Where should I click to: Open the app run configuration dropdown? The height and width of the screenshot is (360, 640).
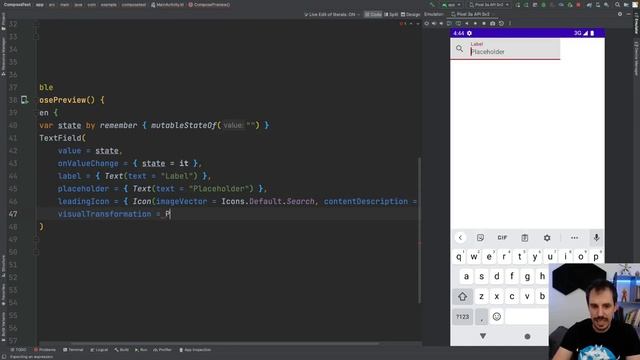(x=452, y=4)
